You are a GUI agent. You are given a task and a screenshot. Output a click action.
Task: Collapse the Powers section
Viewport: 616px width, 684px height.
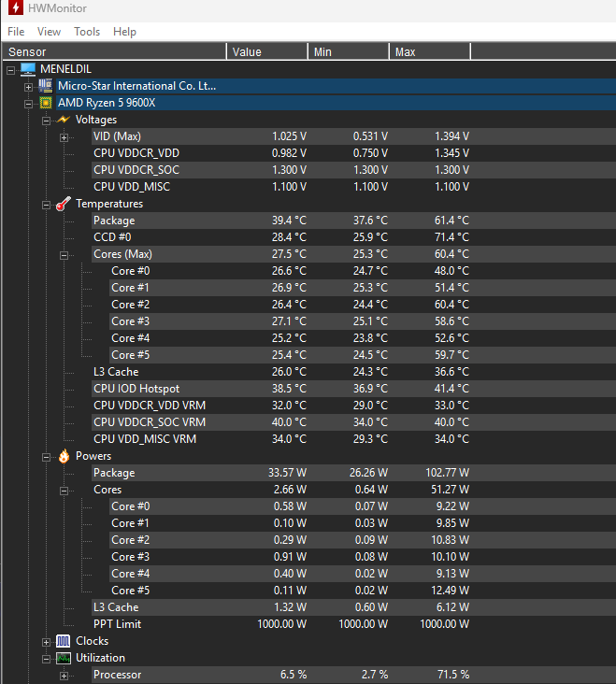[x=46, y=457]
